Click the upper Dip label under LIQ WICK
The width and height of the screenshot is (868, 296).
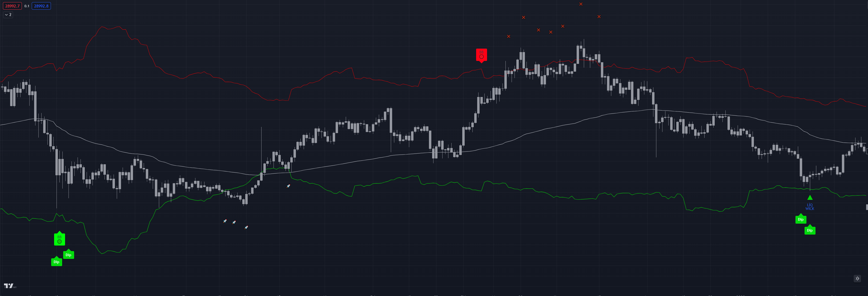point(801,219)
